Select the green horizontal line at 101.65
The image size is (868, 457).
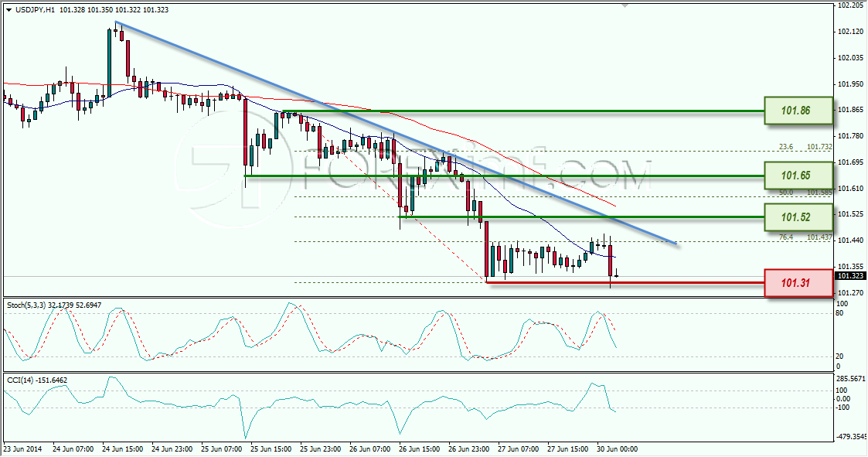coord(504,176)
